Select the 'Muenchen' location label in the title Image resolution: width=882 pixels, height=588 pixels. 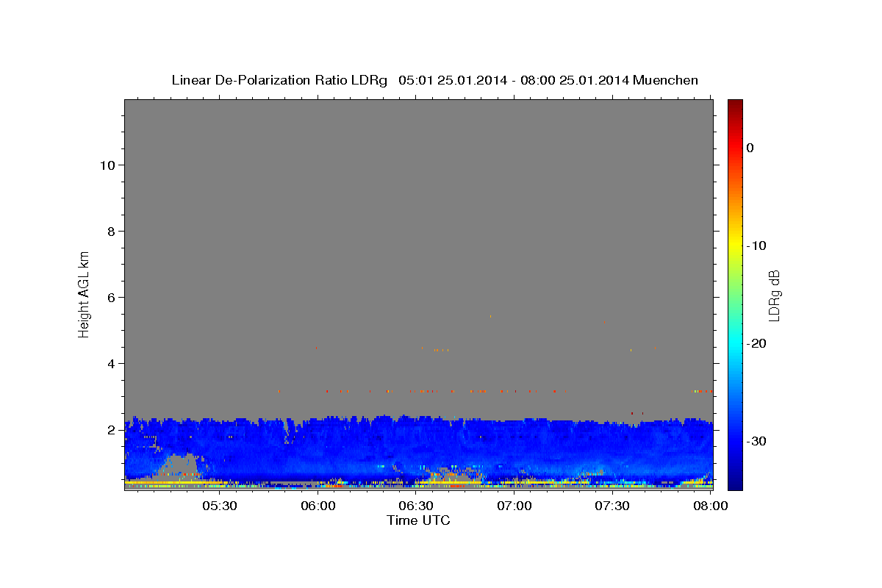click(x=665, y=80)
